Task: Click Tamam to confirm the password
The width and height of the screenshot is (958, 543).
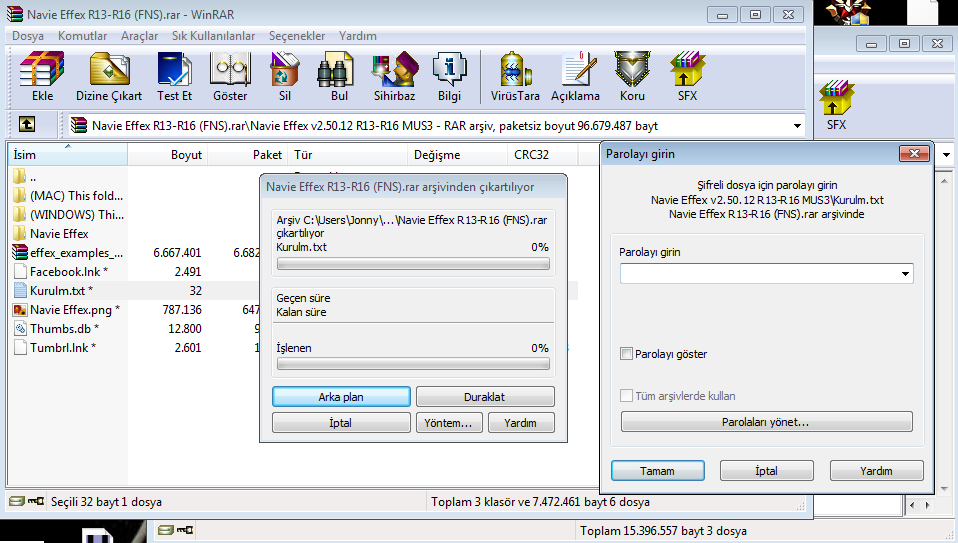Action: pos(657,471)
